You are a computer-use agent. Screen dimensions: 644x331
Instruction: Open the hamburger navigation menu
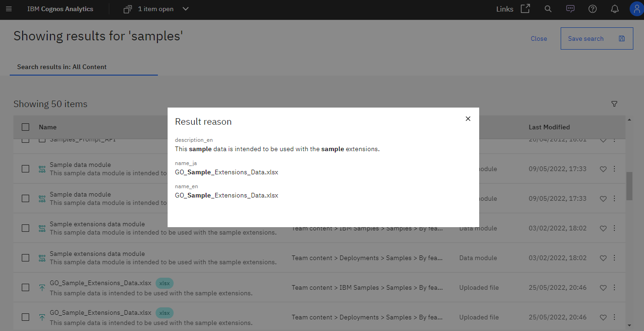point(9,9)
